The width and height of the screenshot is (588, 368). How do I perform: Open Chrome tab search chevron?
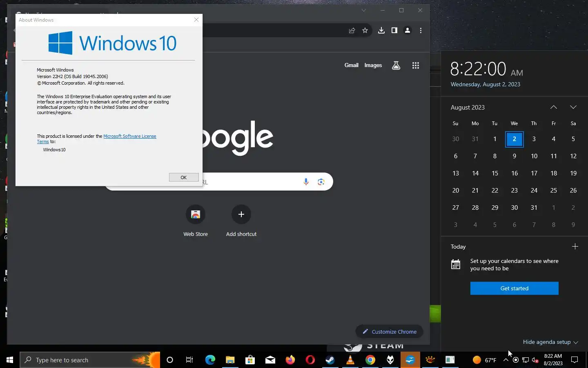(363, 11)
